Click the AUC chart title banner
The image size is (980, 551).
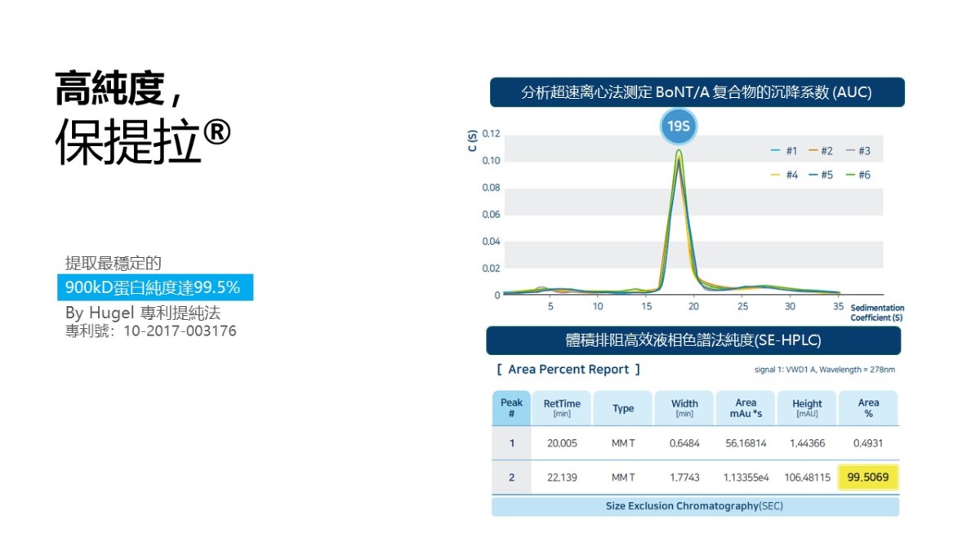tap(697, 92)
